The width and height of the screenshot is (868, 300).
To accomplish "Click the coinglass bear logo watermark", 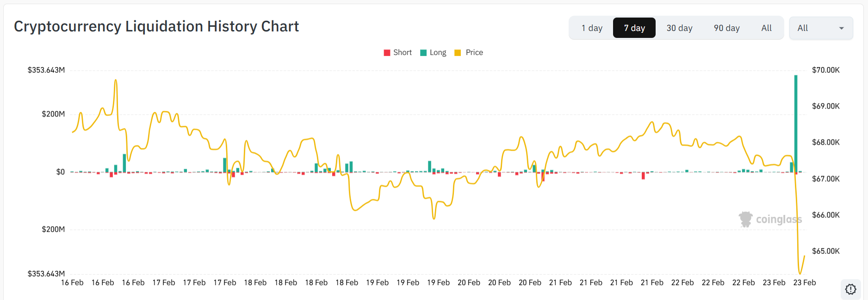I will click(745, 219).
